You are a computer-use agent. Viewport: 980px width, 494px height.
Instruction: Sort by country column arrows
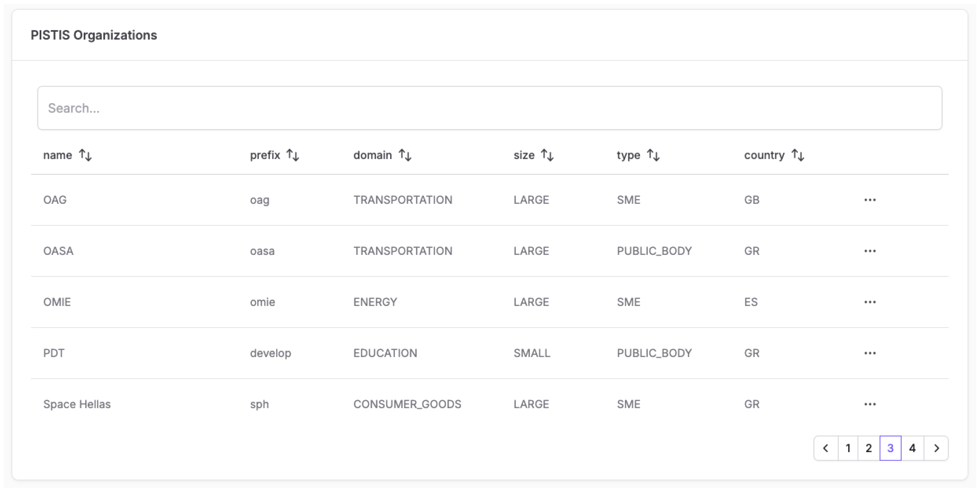coord(798,155)
